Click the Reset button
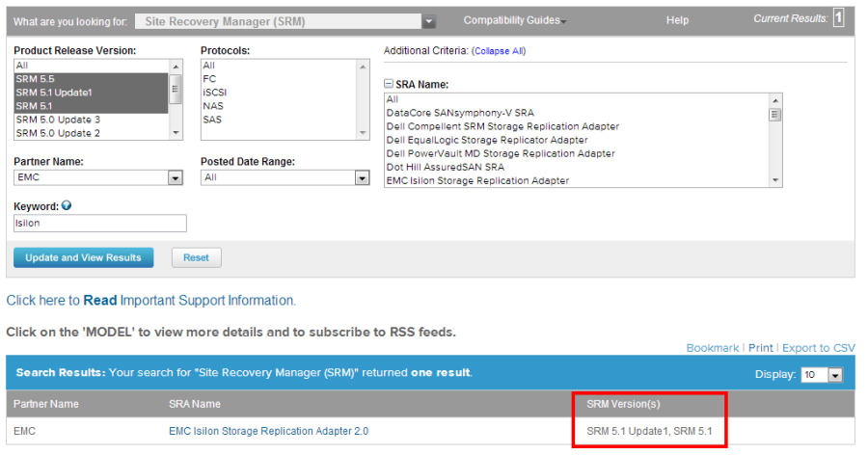 pos(196,257)
